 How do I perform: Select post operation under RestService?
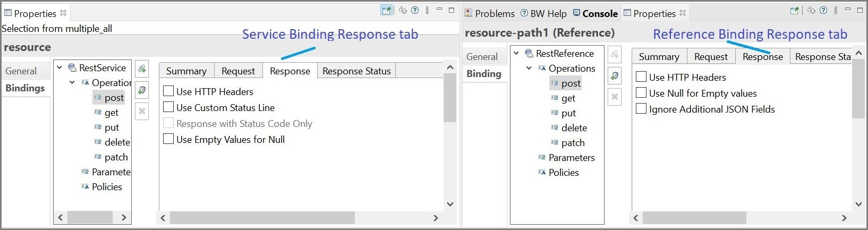(109, 97)
